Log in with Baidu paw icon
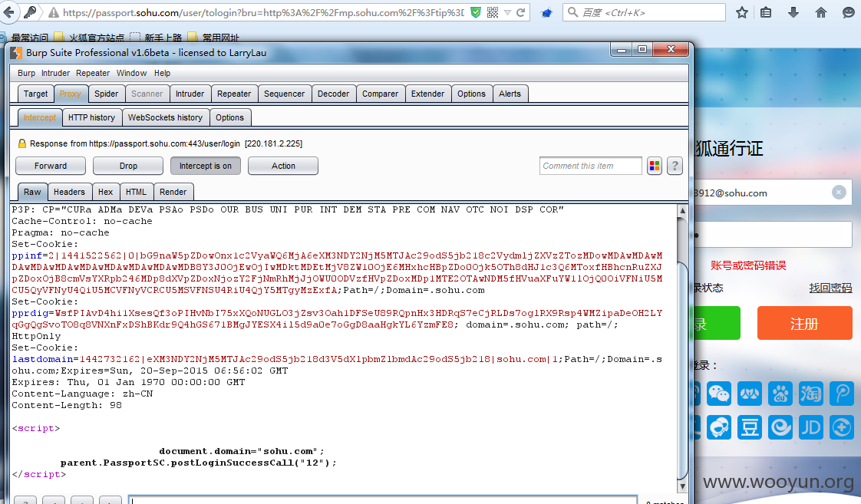 pos(780,394)
